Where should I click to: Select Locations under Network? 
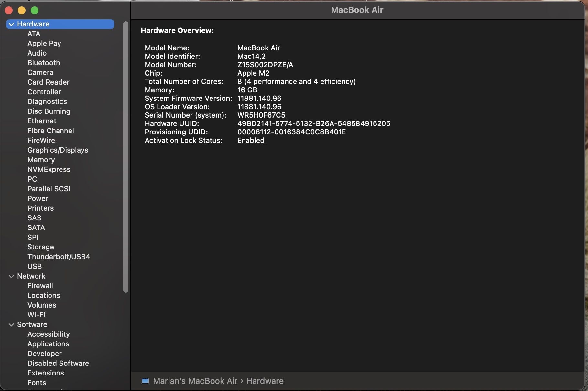tap(44, 295)
